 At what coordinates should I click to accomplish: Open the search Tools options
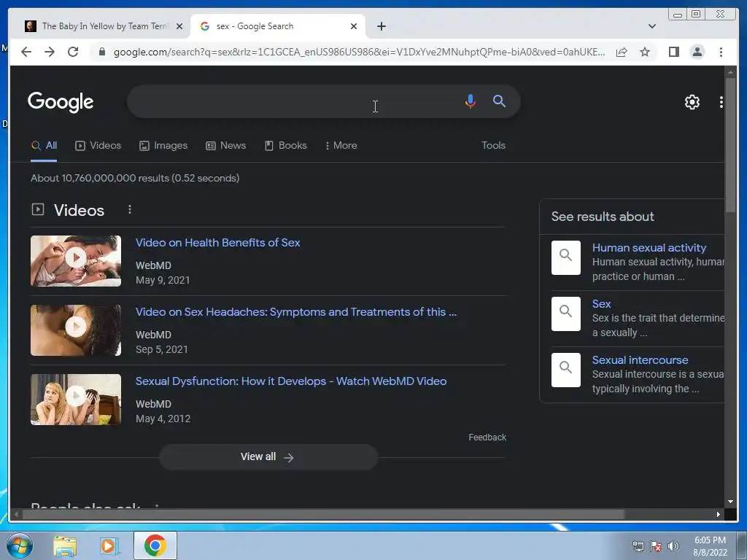coord(493,145)
